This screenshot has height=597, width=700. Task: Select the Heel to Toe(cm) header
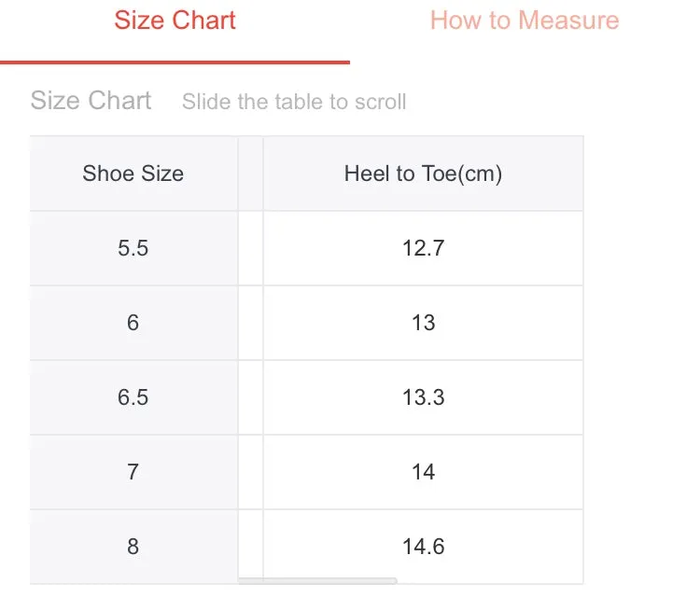423,174
